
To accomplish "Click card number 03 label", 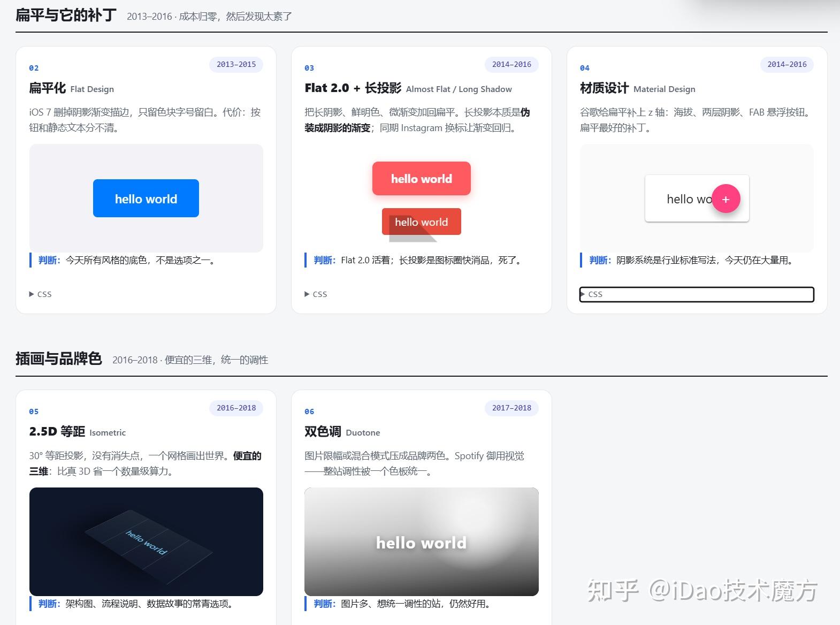I will (309, 68).
